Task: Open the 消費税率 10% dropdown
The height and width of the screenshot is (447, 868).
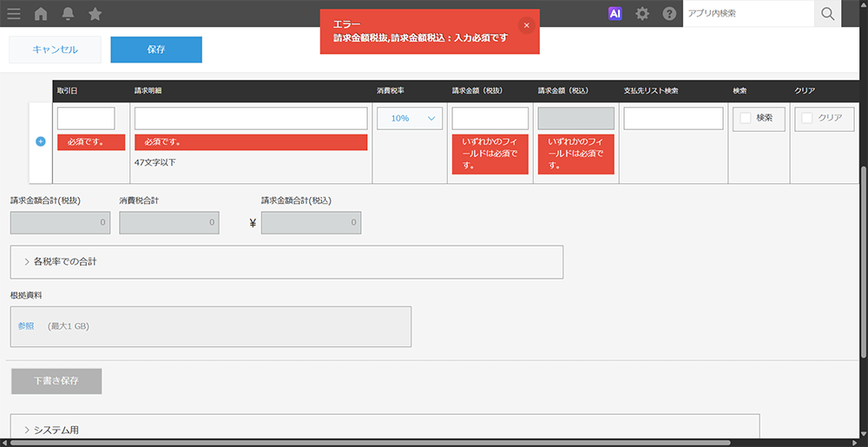Action: coord(410,118)
